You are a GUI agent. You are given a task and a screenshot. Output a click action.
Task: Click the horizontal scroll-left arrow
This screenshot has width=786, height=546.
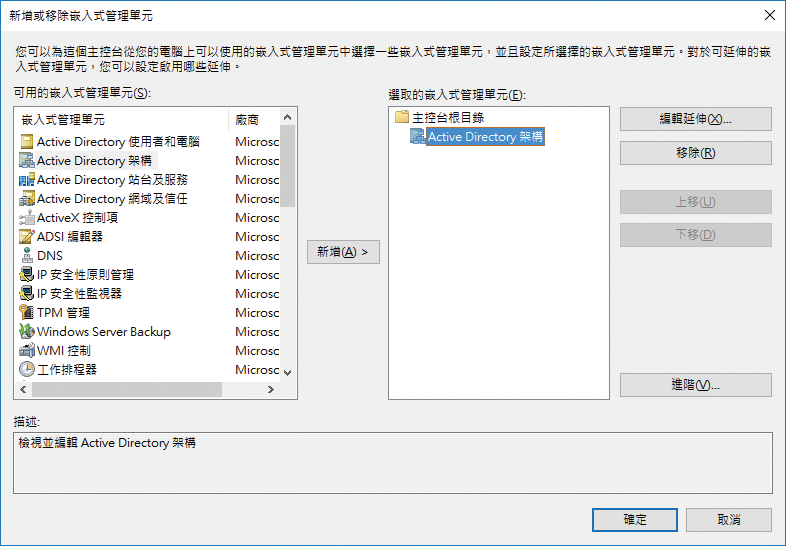point(23,390)
